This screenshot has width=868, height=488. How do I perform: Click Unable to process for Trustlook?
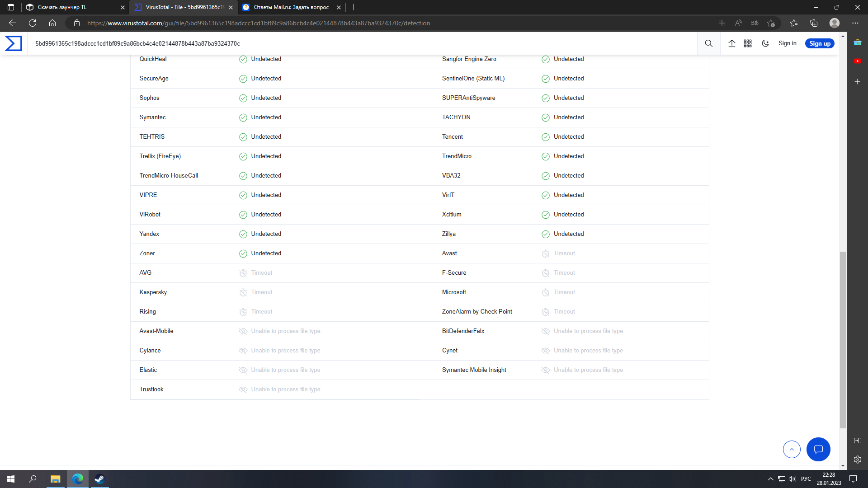[x=285, y=389]
